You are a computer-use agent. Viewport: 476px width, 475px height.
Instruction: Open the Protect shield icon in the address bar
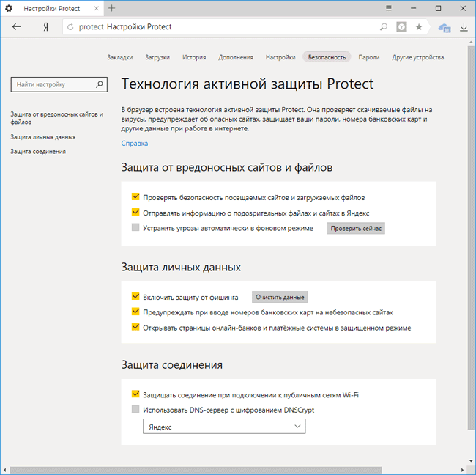(x=401, y=26)
